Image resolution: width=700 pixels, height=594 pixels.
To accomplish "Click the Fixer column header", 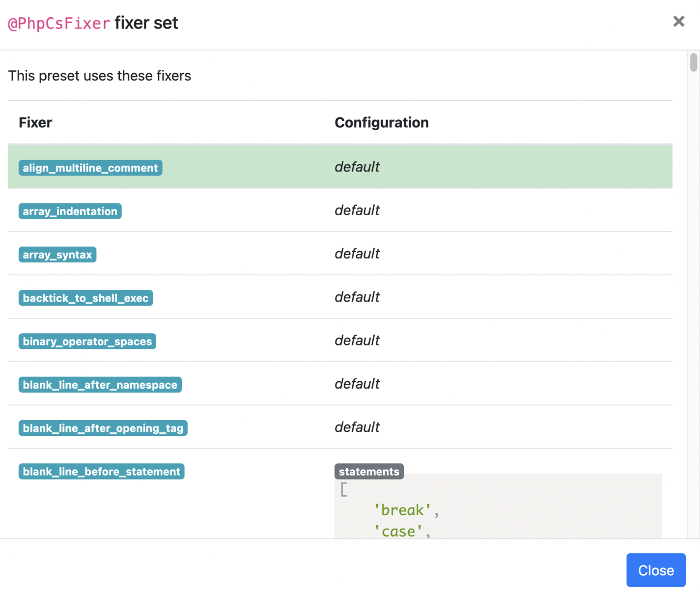I will click(x=35, y=122).
